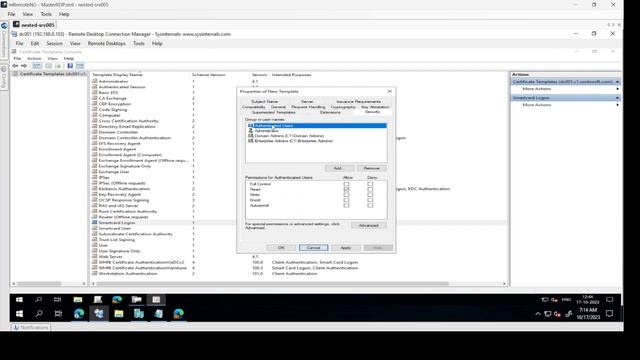640x360 pixels.
Task: Open the inner Windows Start menu icon
Action: coord(19,300)
